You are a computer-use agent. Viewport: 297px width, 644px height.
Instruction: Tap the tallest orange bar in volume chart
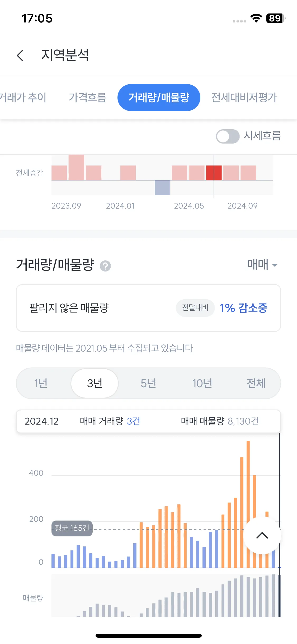[248, 504]
